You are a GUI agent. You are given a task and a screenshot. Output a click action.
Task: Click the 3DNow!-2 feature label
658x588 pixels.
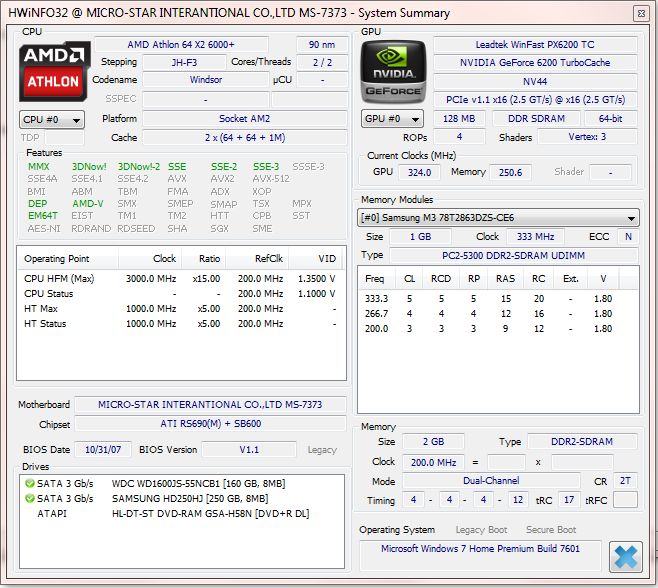[138, 167]
